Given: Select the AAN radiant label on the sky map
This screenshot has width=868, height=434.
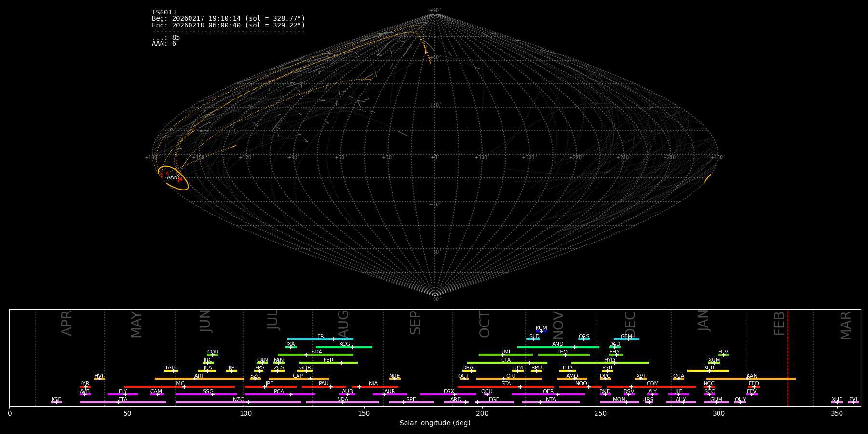Looking at the screenshot, I should click(x=172, y=178).
